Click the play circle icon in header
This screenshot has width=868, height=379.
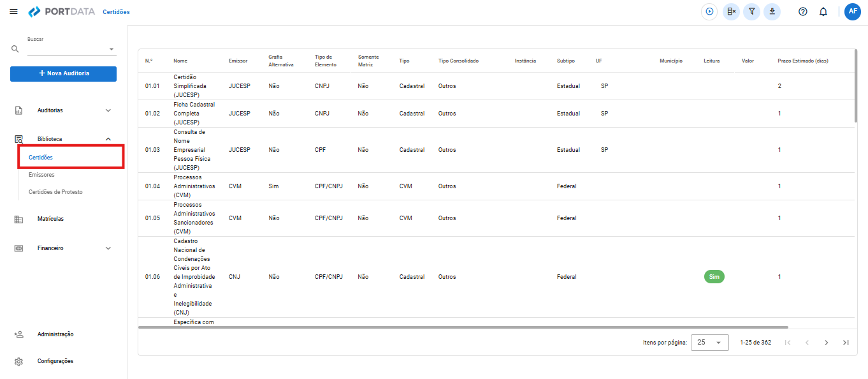tap(709, 11)
